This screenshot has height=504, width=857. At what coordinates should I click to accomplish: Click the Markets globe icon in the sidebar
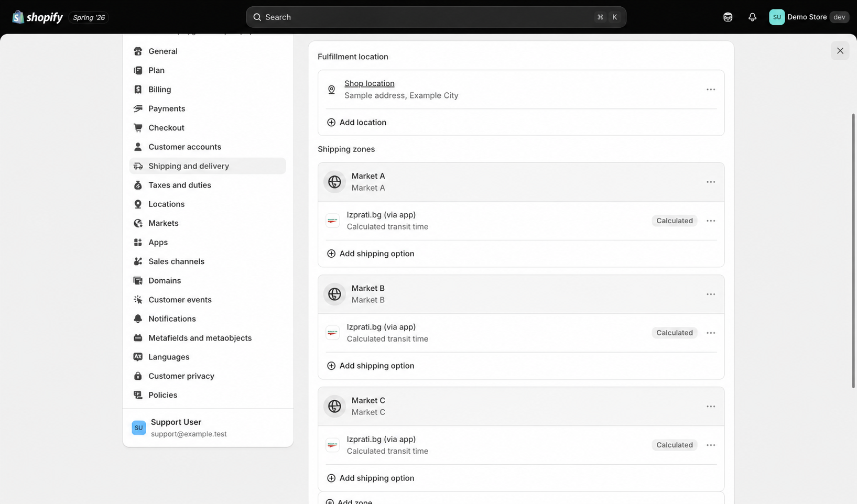(x=138, y=223)
